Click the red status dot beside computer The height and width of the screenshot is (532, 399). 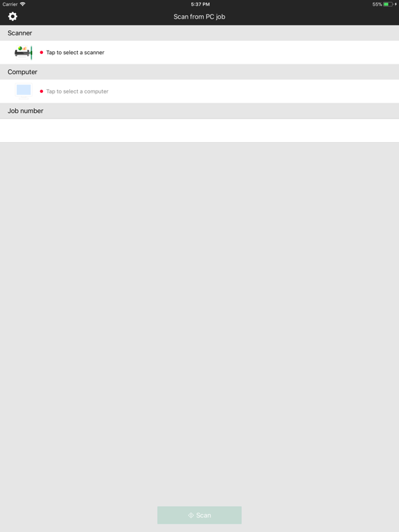click(x=42, y=91)
